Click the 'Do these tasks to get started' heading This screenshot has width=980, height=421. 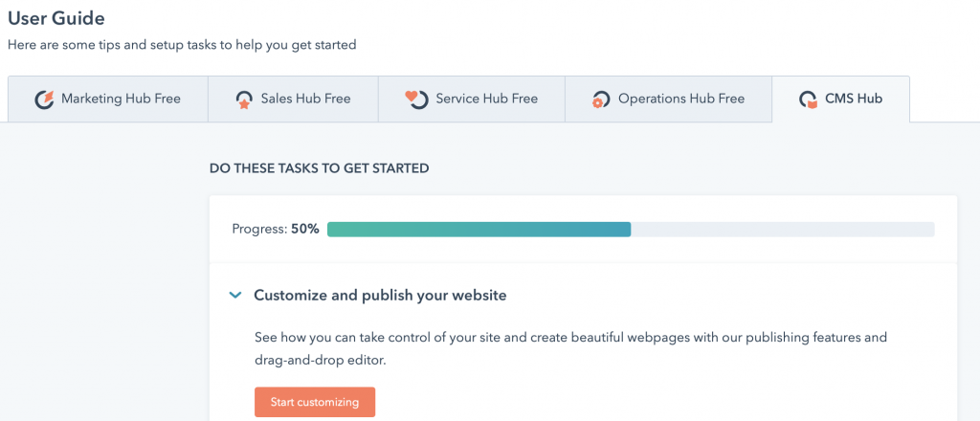(x=319, y=168)
